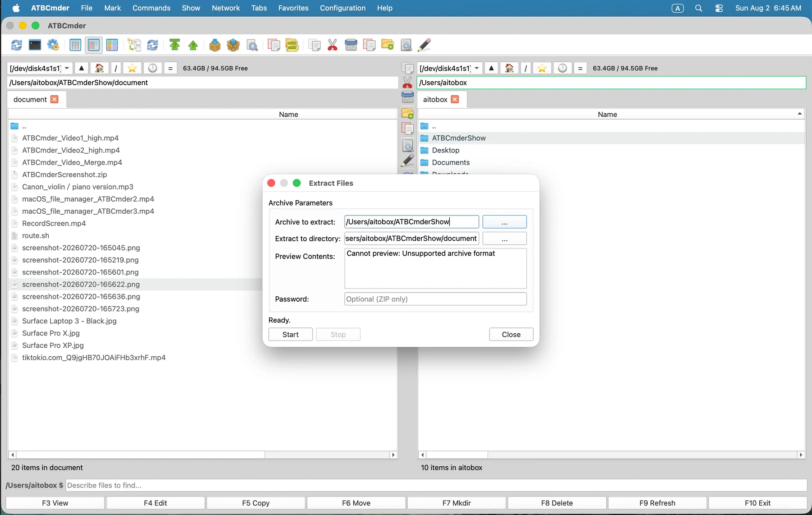Click the root slash button in left panel

[x=116, y=68]
